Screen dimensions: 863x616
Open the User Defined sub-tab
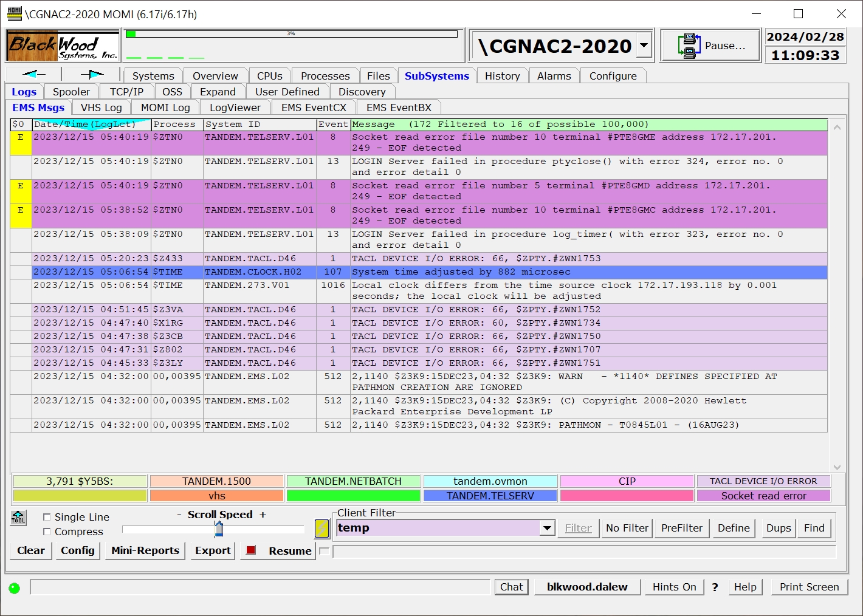[x=287, y=92]
